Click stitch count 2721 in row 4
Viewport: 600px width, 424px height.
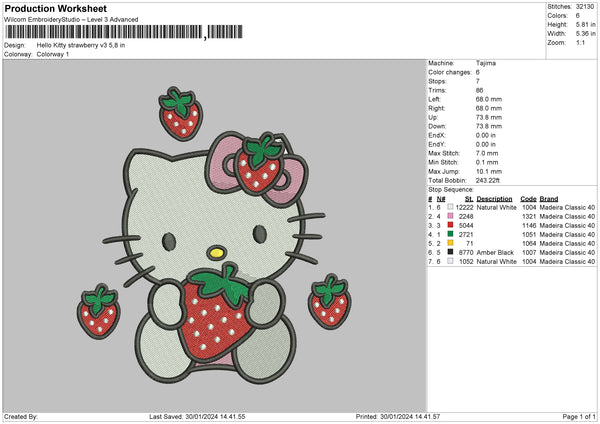[466, 235]
